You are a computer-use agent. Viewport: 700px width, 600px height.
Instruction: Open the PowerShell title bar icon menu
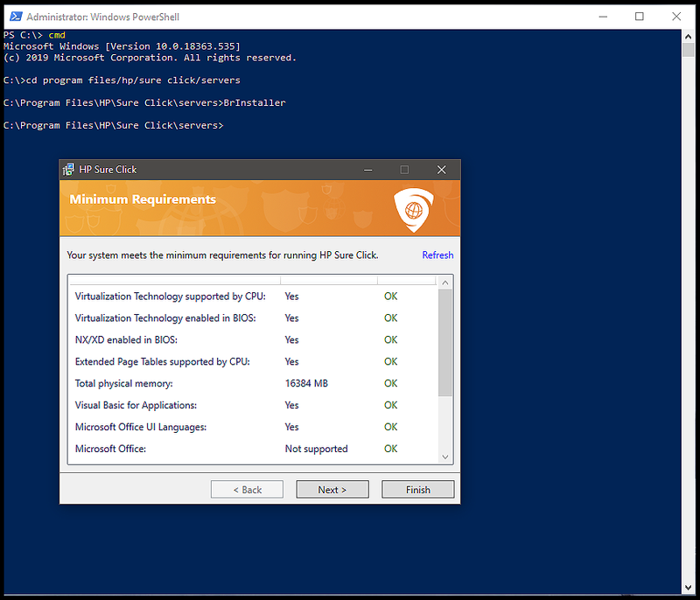[13, 17]
